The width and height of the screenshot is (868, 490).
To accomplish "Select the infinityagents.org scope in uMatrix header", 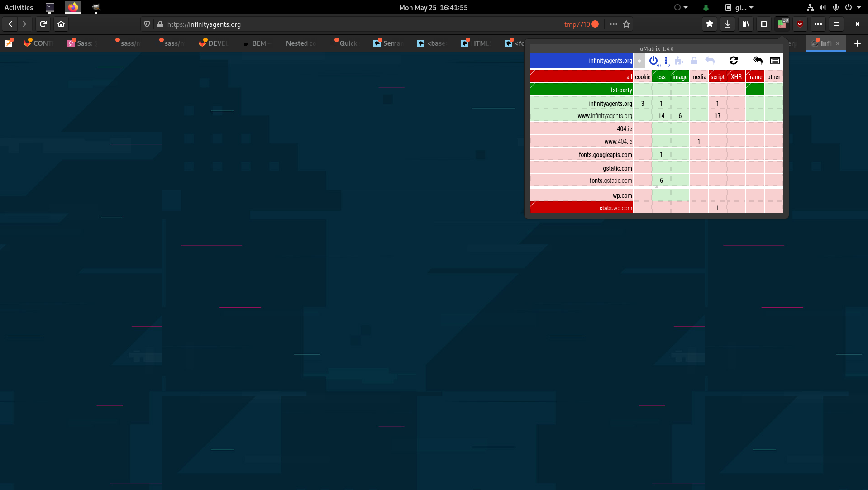I will 582,61.
